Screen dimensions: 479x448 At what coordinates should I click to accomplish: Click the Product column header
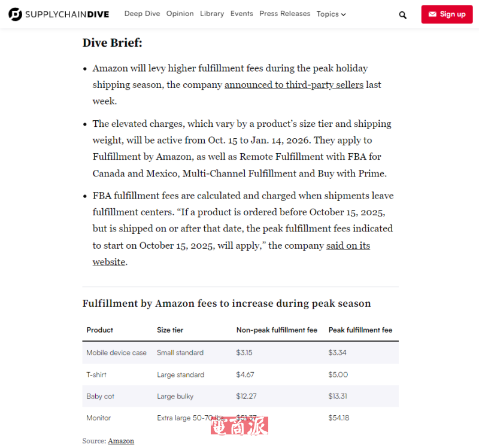pyautogui.click(x=99, y=330)
